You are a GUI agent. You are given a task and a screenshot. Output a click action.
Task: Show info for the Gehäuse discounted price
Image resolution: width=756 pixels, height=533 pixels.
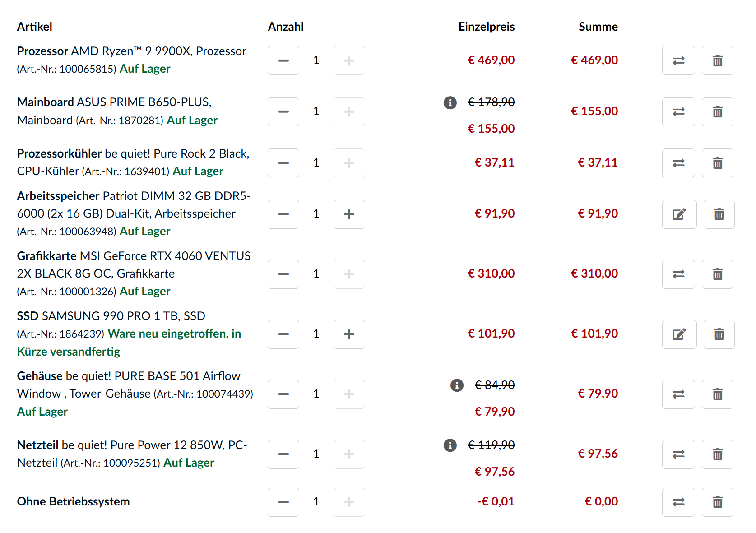pyautogui.click(x=457, y=385)
